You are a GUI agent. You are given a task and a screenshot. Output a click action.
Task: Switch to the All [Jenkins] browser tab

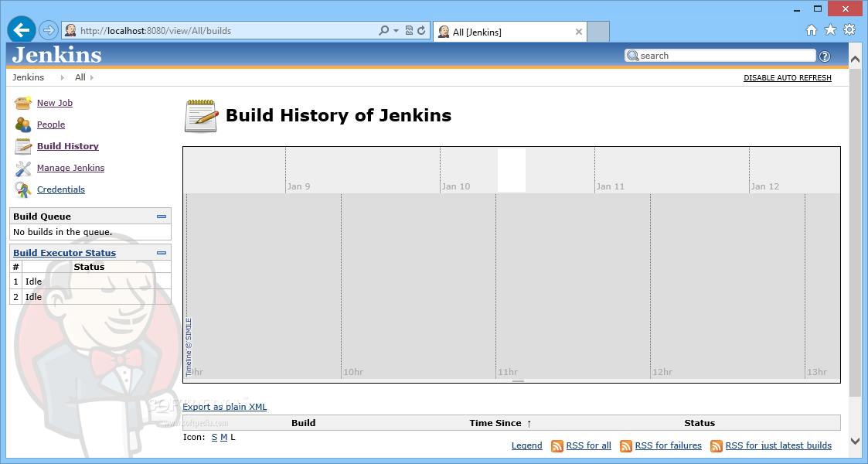509,32
